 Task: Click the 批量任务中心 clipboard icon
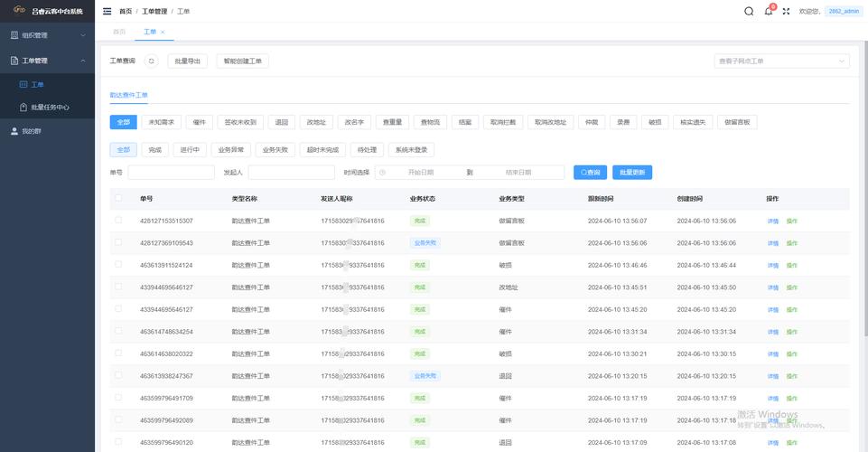[x=23, y=107]
